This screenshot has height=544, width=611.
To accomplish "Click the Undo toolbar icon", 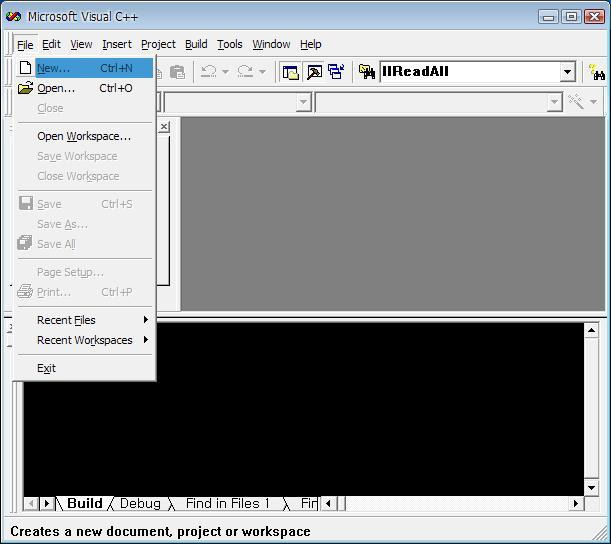I will [208, 72].
